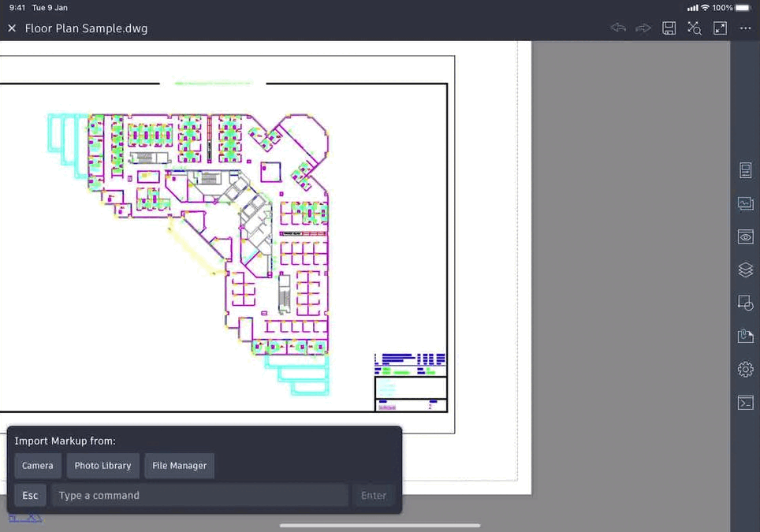Viewport: 760px width, 532px height.
Task: Fit the drawing to the screen
Action: [719, 28]
